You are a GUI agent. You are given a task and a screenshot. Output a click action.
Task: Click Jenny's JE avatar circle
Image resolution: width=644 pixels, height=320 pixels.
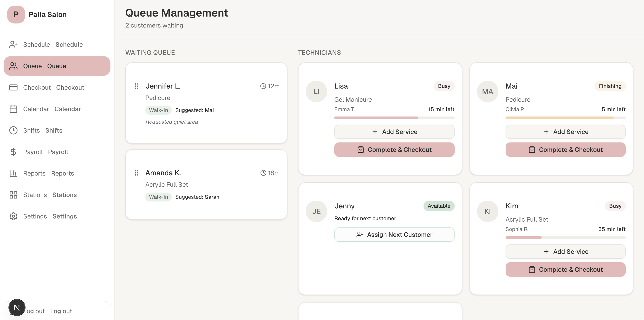point(316,211)
